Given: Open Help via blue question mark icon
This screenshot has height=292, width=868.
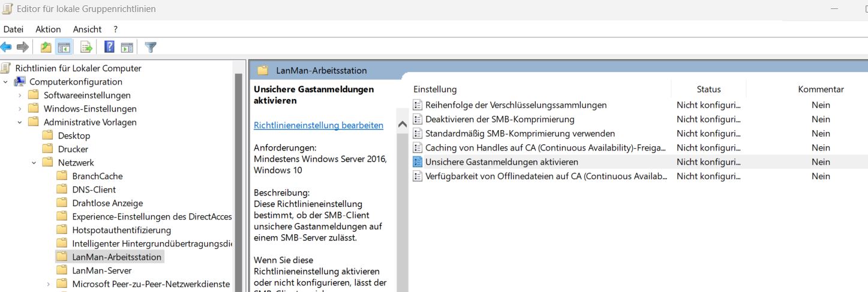Looking at the screenshot, I should point(109,47).
